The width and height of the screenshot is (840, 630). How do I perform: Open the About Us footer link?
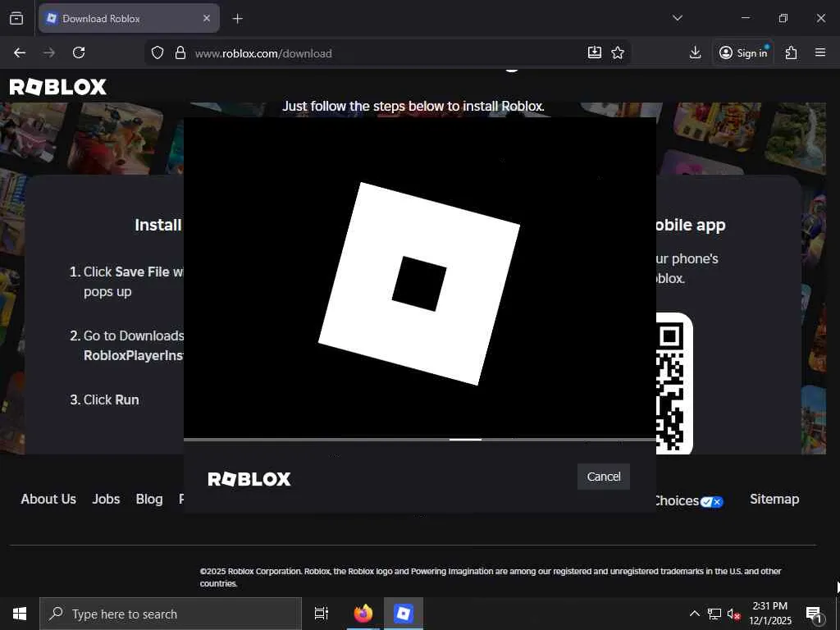[48, 499]
